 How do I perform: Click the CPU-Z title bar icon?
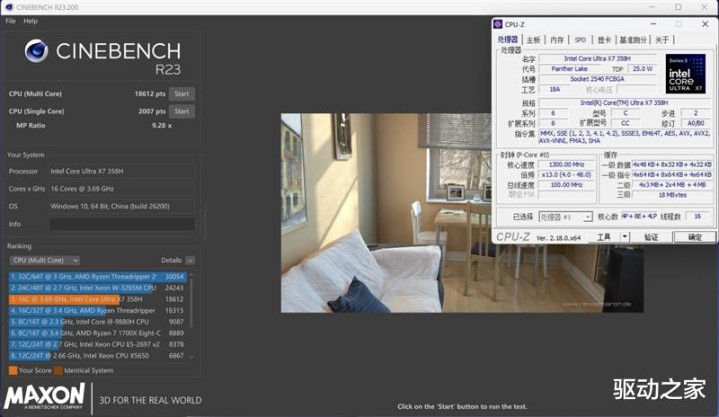tap(497, 25)
